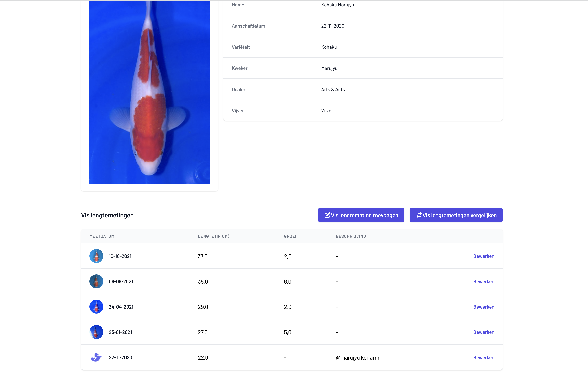Click the name value Kohaku Marujyu
Image resolution: width=588 pixels, height=379 pixels.
(x=338, y=5)
